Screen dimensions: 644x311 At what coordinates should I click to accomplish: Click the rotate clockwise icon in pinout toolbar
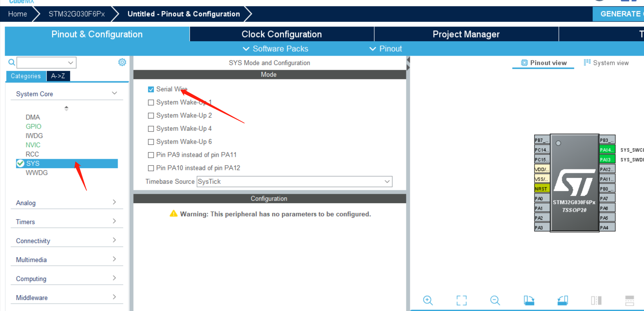pos(529,300)
